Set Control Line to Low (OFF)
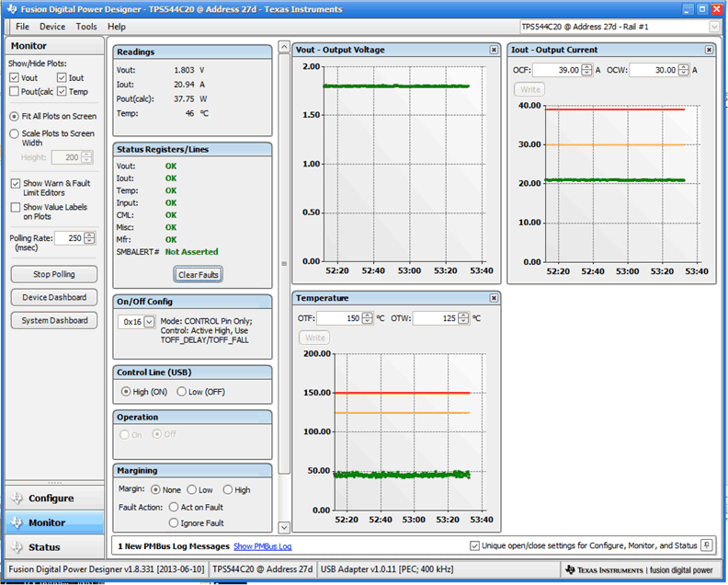 [x=182, y=391]
